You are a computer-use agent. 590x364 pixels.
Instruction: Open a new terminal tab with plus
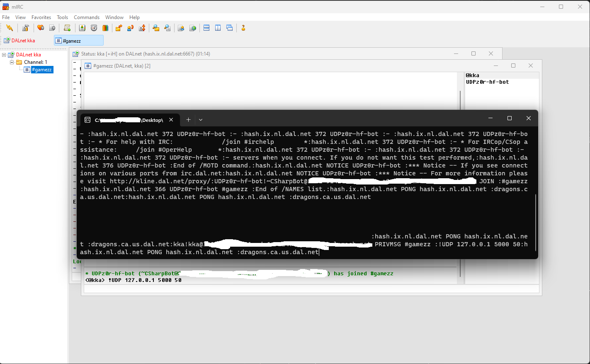tap(188, 120)
